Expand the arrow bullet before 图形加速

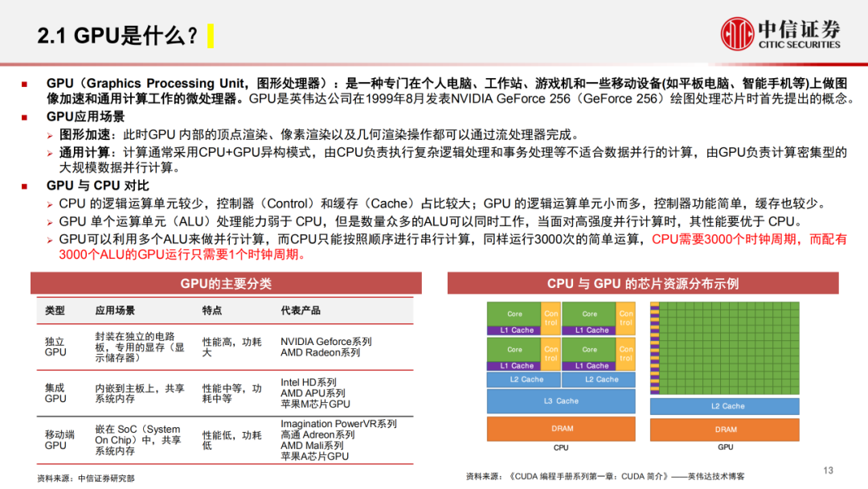(x=48, y=134)
